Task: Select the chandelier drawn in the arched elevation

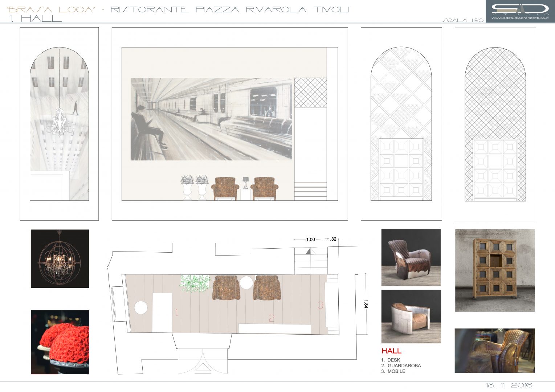Action: (x=60, y=122)
